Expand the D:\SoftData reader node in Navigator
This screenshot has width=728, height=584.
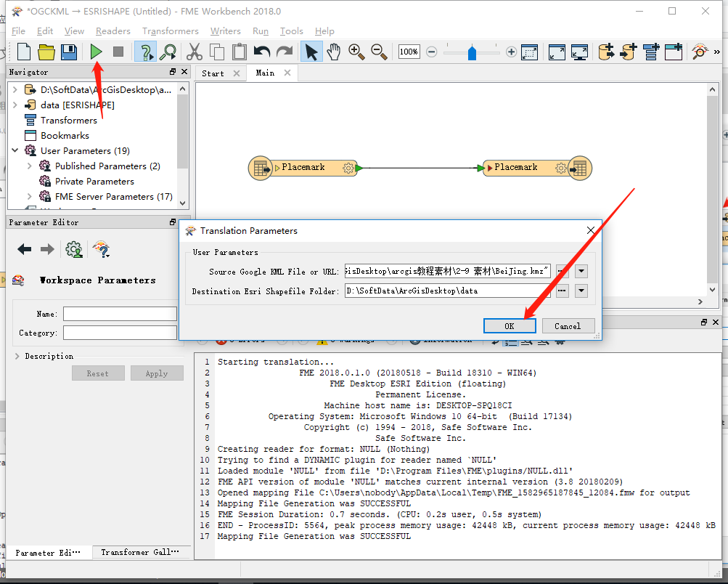click(15, 89)
